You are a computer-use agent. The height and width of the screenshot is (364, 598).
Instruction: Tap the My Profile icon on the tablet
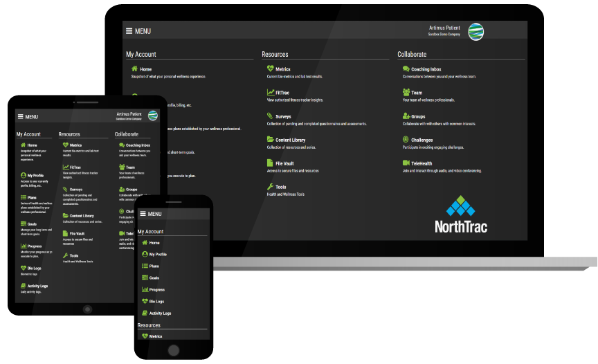(24, 175)
